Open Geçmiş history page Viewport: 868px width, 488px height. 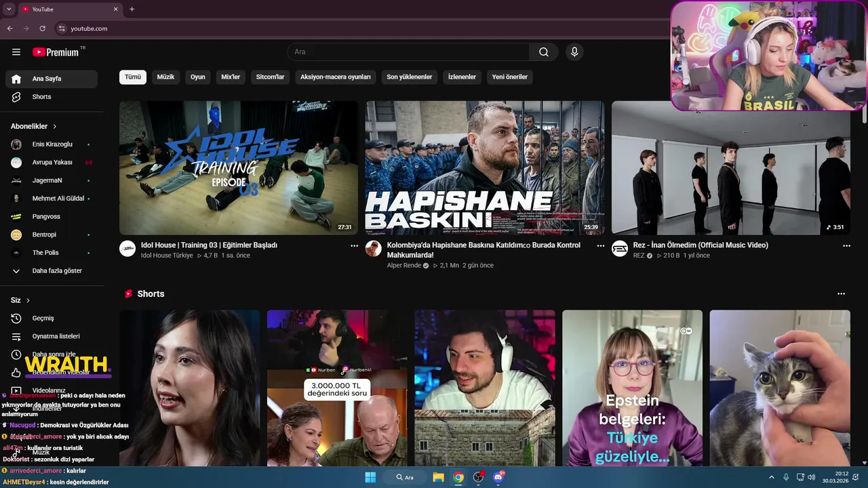point(52,318)
